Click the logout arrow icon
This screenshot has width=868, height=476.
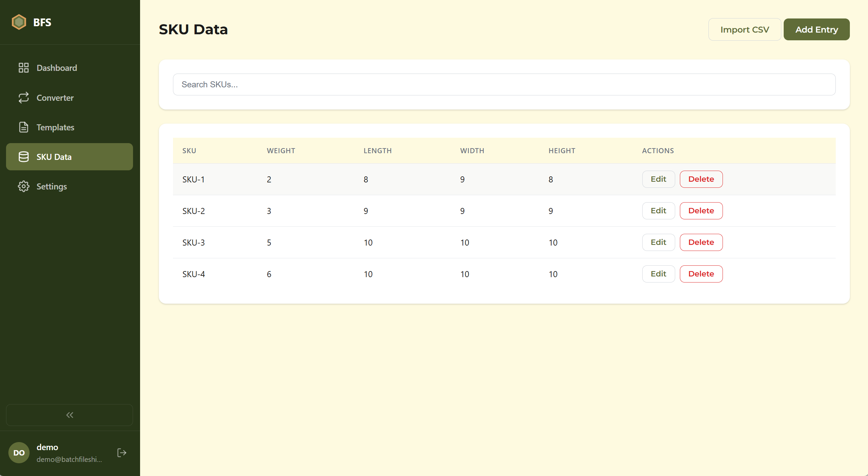pos(121,452)
